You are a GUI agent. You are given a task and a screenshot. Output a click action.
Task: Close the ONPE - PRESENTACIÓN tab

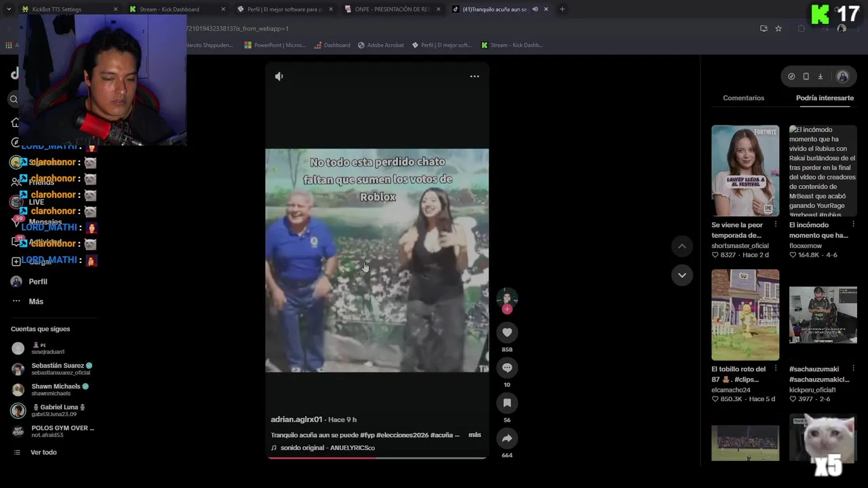click(438, 9)
